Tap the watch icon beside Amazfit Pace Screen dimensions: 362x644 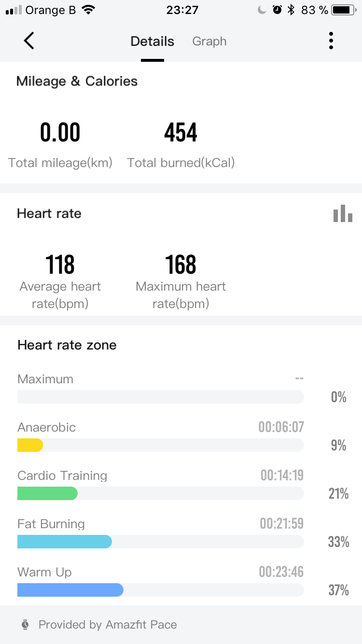[x=25, y=625]
